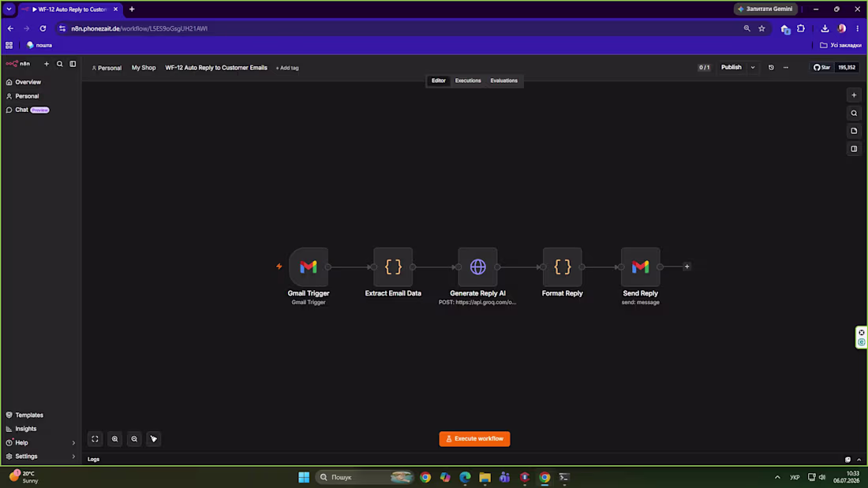Expand the Logs panel chevron
This screenshot has width=868, height=488.
[x=859, y=460]
